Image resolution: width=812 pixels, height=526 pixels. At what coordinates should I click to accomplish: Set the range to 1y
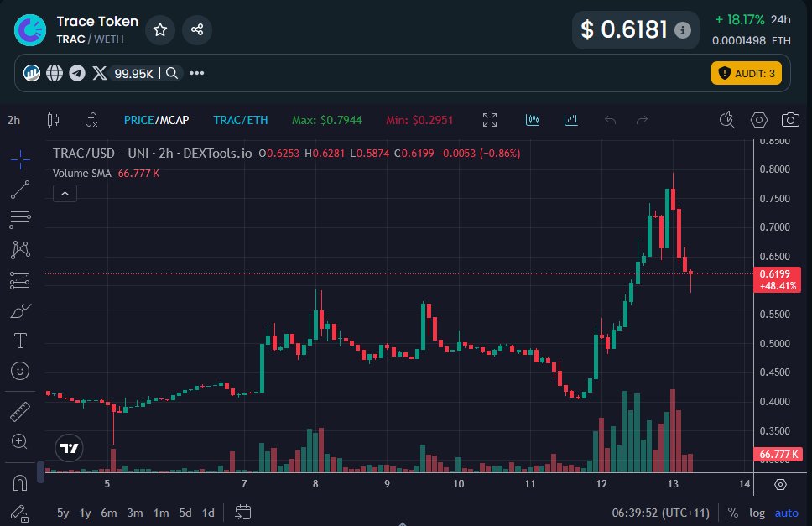[x=85, y=513]
